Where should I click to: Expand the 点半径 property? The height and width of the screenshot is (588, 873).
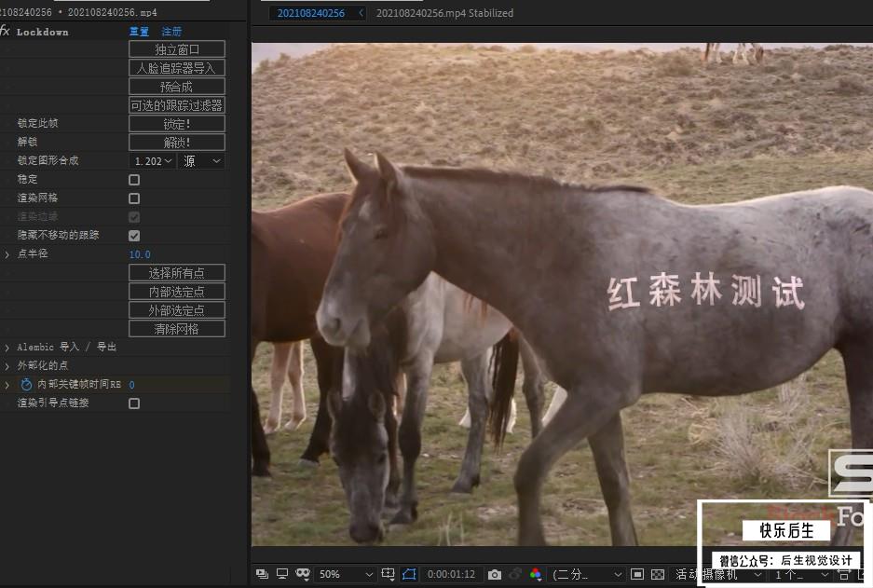coord(7,253)
